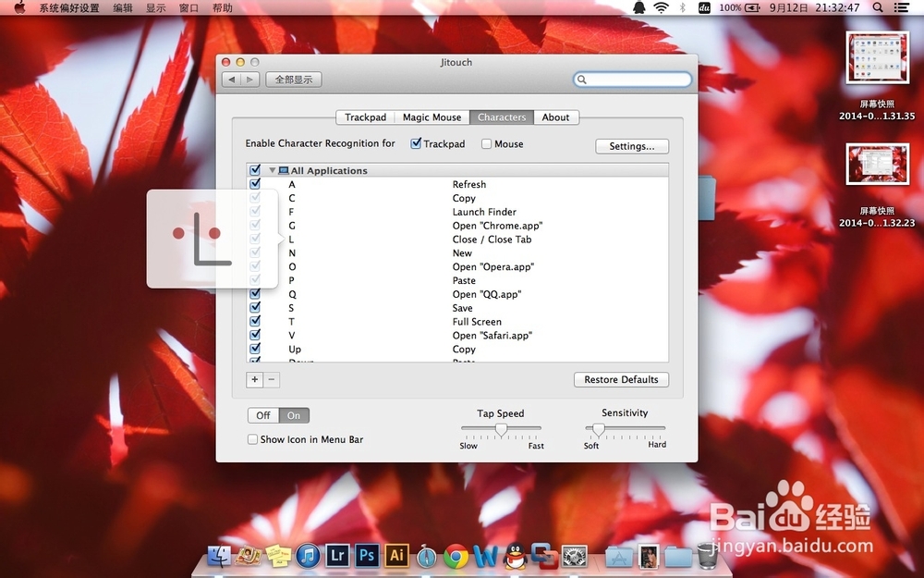
Task: Toggle checkbox for T Full Screen
Action: point(255,321)
